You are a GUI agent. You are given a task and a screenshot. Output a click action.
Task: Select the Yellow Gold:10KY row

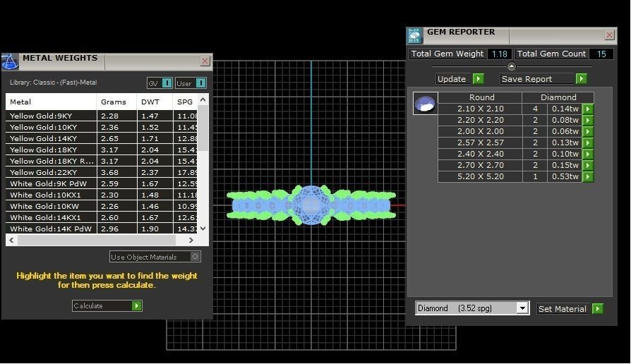coord(102,127)
